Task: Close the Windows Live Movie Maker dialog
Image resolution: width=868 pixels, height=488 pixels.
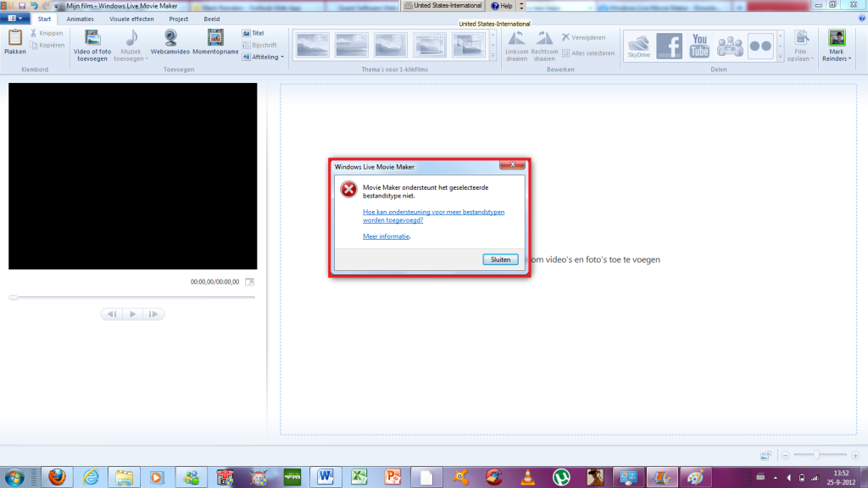Action: click(513, 164)
